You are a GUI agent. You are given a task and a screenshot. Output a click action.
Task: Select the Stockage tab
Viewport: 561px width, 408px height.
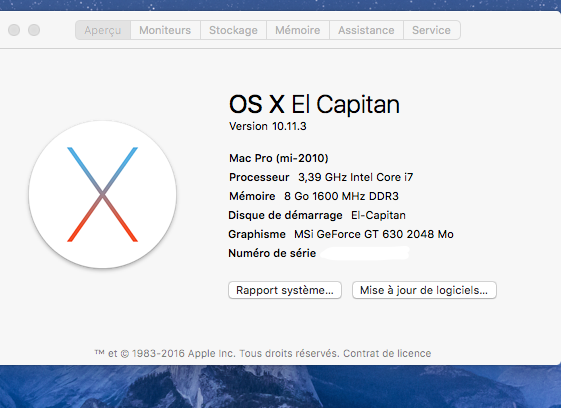(233, 30)
